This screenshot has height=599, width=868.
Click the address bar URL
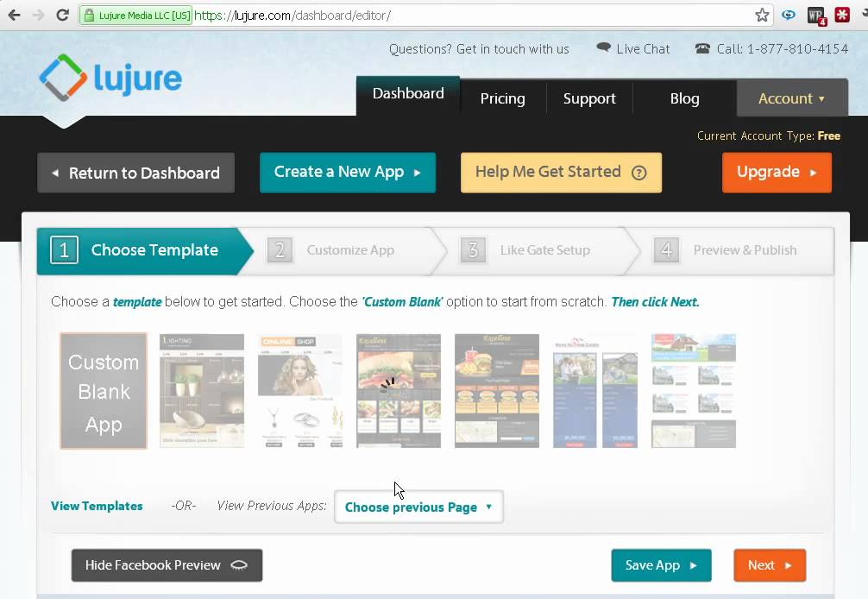292,16
